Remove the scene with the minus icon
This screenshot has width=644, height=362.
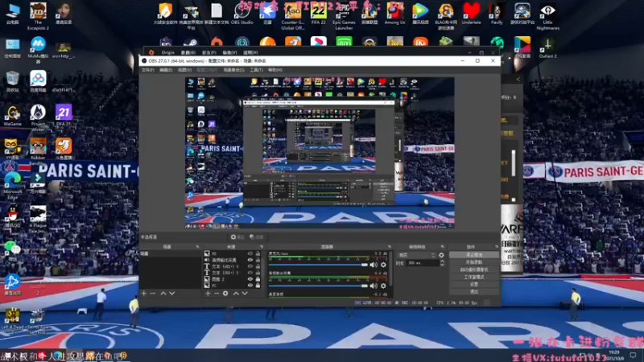pos(153,294)
